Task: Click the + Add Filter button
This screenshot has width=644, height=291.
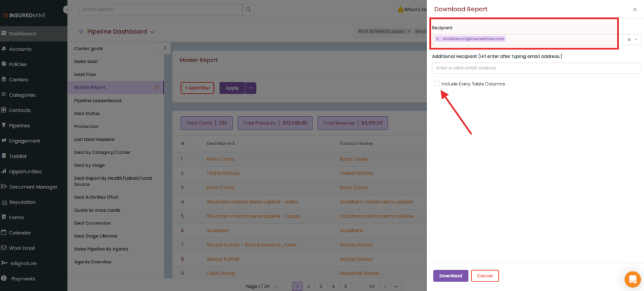Action: point(197,88)
